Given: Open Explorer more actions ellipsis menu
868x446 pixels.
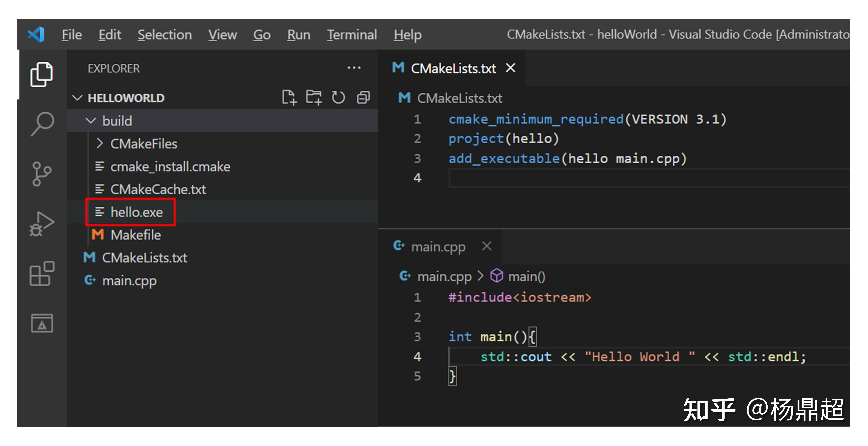Looking at the screenshot, I should click(x=354, y=68).
